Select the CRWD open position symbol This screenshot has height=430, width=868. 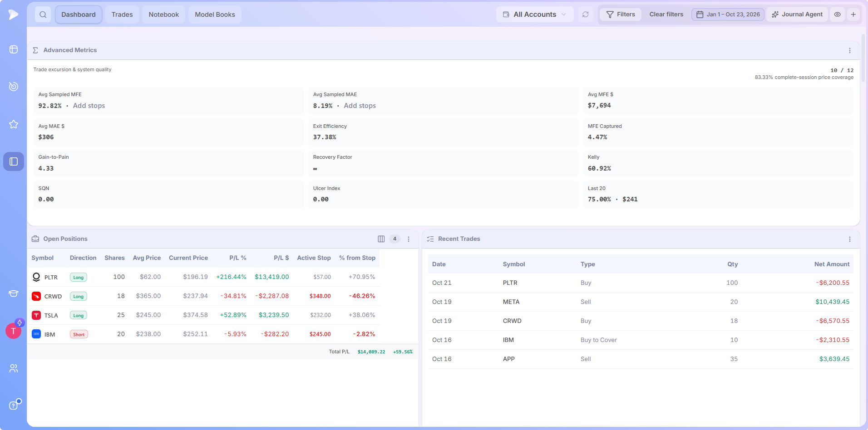(53, 297)
